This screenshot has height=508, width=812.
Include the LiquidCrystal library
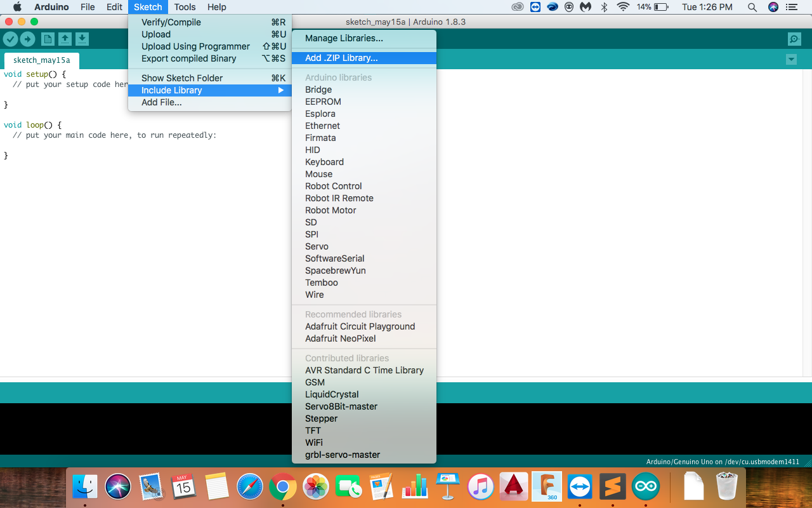click(x=364, y=394)
